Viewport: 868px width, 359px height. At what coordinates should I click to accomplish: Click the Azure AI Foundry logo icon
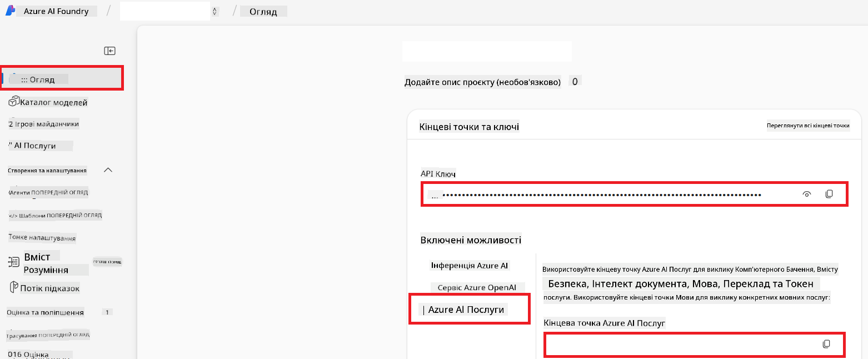click(x=10, y=11)
